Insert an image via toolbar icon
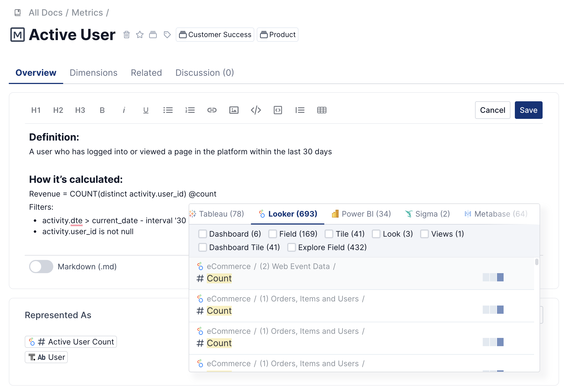Image resolution: width=564 pixels, height=392 pixels. click(234, 110)
